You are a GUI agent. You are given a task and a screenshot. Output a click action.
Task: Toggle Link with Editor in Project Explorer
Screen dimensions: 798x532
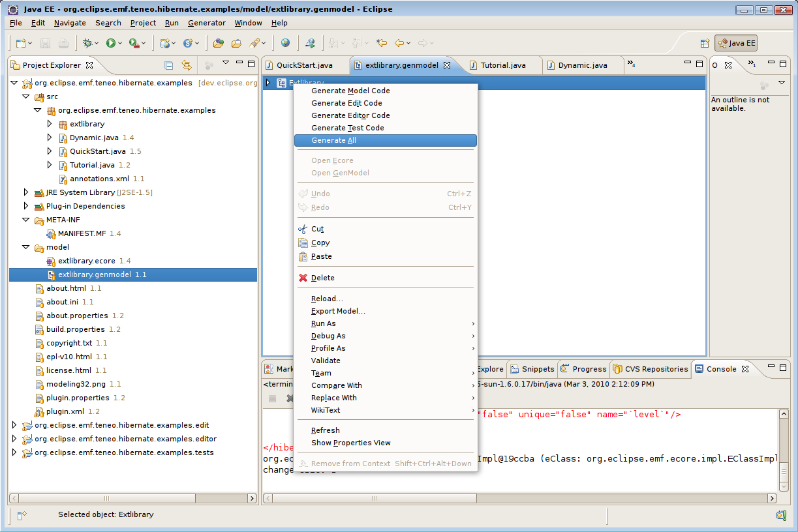(186, 65)
